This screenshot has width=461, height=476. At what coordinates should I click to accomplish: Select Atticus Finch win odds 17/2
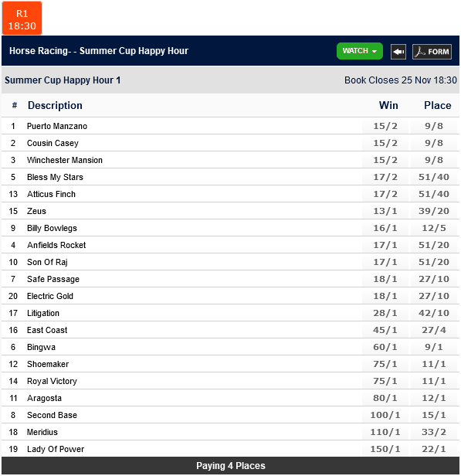tap(385, 194)
